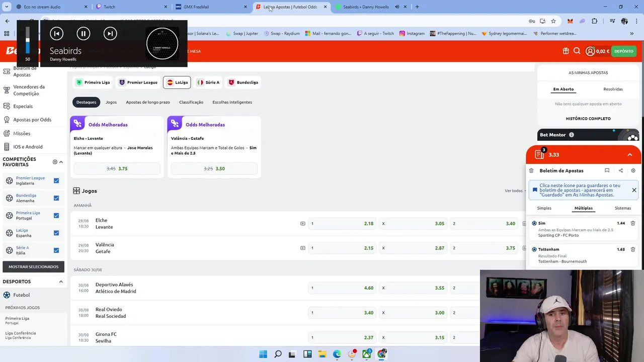The width and height of the screenshot is (644, 362).
Task: Open the MetaMask fox extension
Action: coord(570,21)
